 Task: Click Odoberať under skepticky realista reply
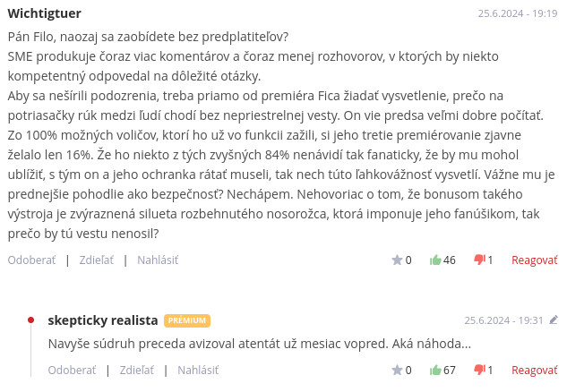[72, 370]
